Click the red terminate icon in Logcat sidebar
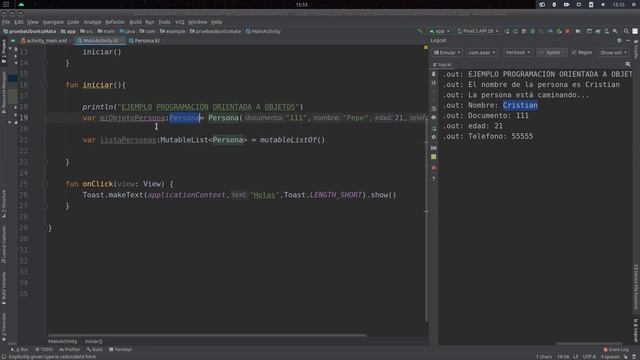The width and height of the screenshot is (640, 360). (433, 168)
